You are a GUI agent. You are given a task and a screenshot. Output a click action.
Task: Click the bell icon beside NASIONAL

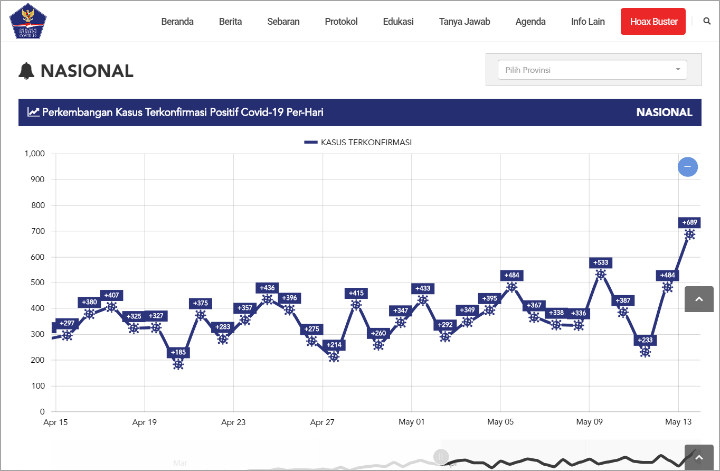pos(26,71)
